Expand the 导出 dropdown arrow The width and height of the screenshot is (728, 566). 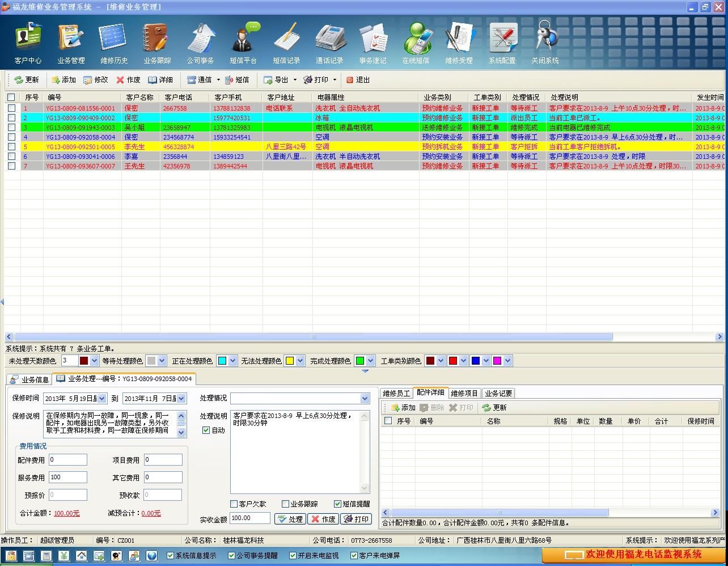(295, 80)
